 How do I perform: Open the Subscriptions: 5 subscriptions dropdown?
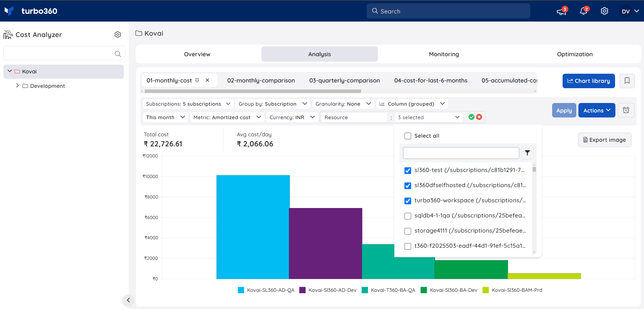[188, 104]
